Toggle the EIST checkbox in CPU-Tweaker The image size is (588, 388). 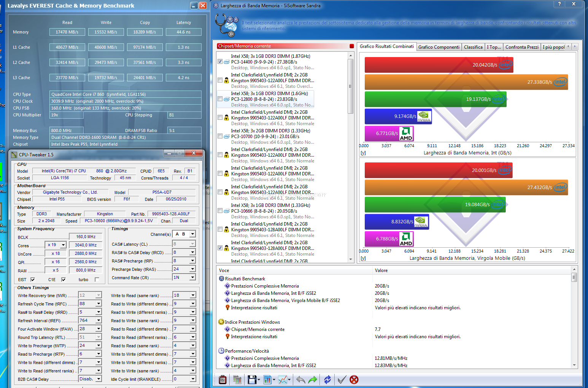[33, 280]
